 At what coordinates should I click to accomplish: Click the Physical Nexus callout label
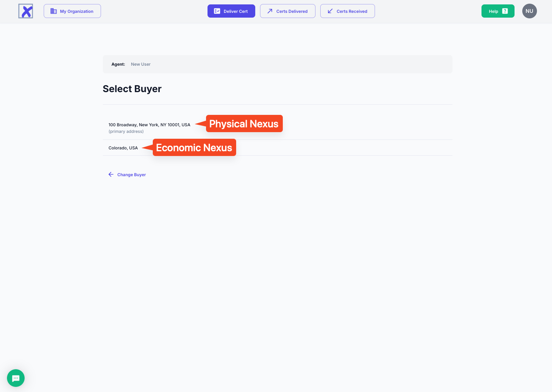click(x=244, y=124)
